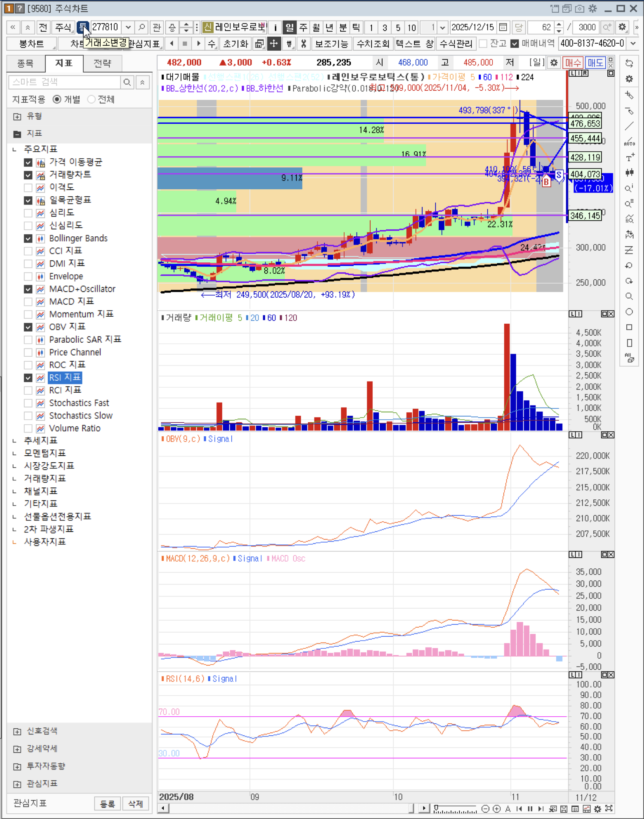644x819 pixels.
Task: Open the account number dropdown
Action: [x=633, y=43]
